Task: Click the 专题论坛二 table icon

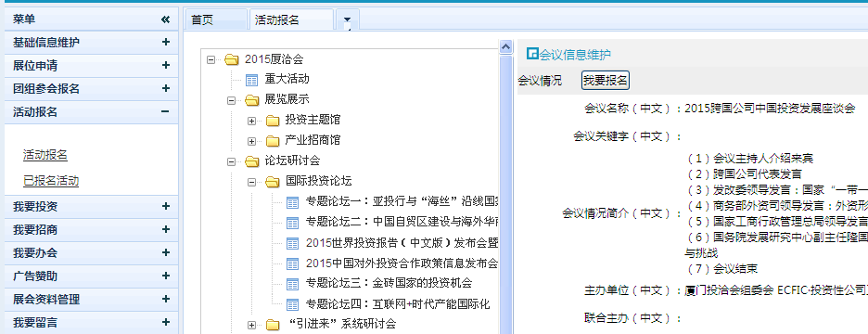Action: [x=293, y=223]
